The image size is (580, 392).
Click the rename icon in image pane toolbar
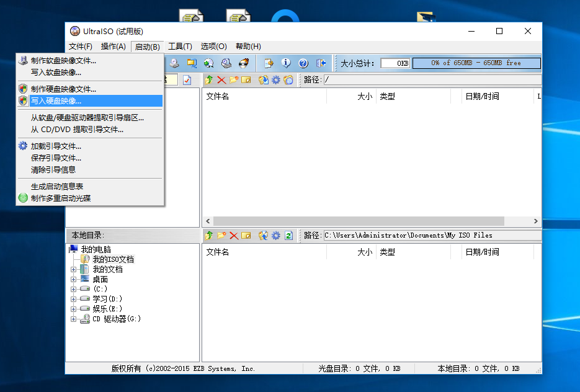click(246, 80)
